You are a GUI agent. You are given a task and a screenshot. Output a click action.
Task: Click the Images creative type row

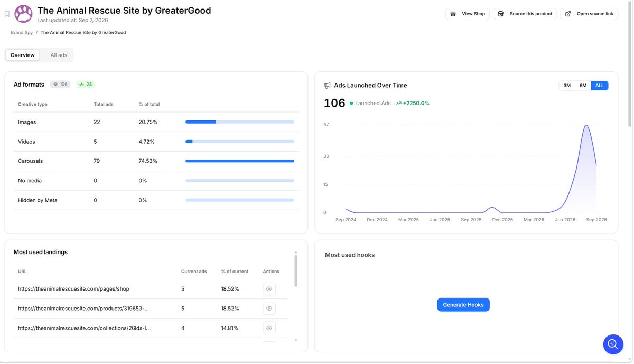[156, 122]
